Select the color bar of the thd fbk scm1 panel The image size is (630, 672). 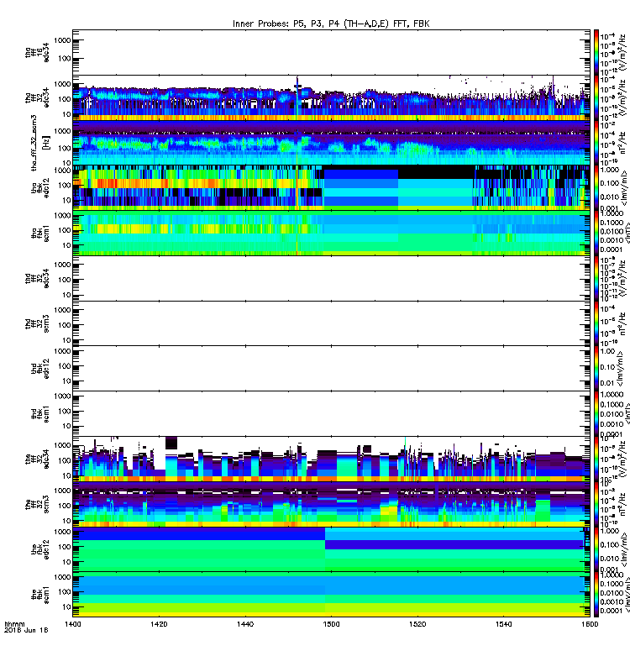pyautogui.click(x=596, y=414)
